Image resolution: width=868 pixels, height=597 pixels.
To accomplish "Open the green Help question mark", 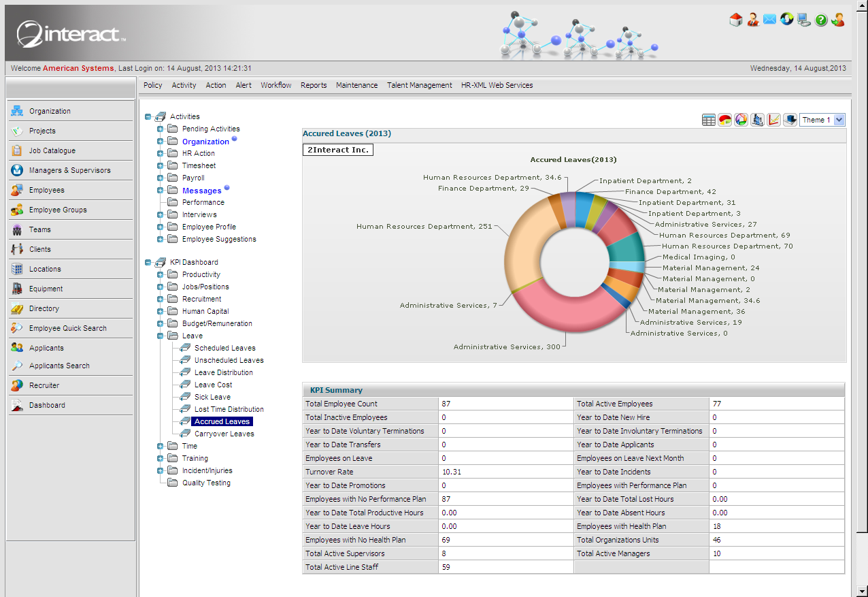I will pos(821,20).
